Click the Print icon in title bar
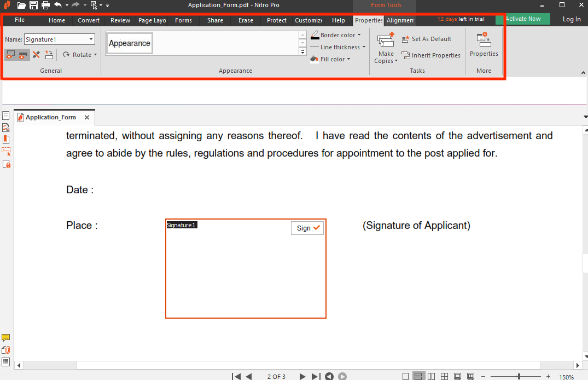The image size is (588, 380). coord(45,5)
